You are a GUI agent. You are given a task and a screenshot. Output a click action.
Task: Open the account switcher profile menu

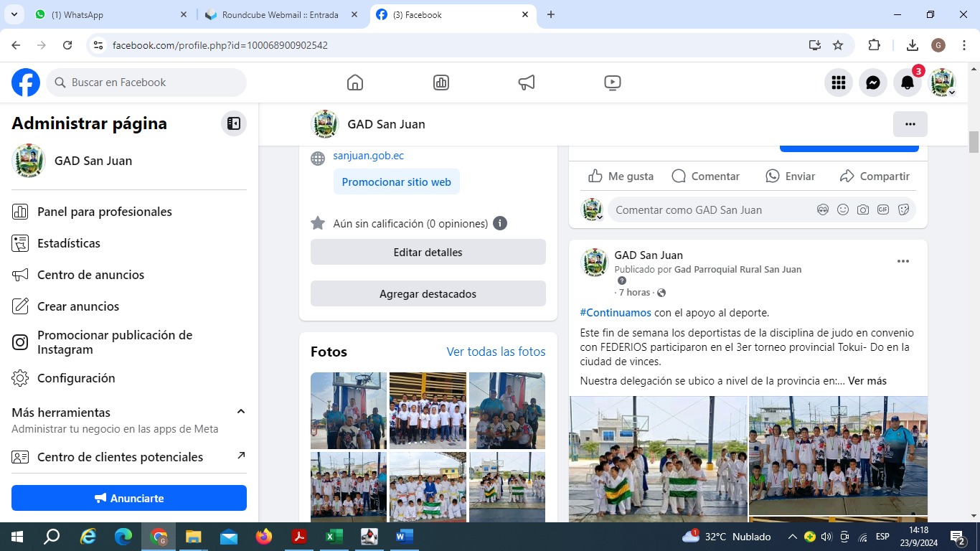(943, 83)
